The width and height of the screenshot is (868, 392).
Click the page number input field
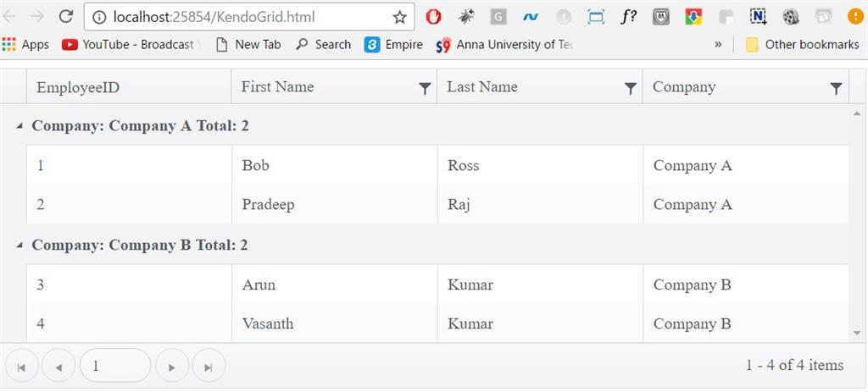click(x=114, y=367)
